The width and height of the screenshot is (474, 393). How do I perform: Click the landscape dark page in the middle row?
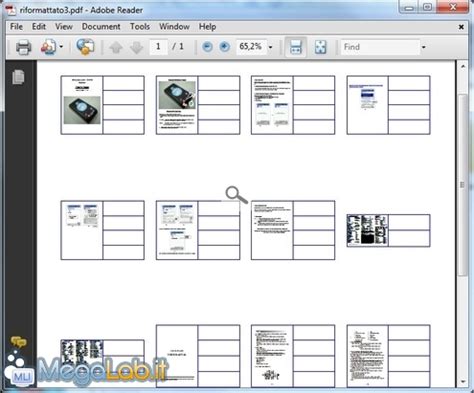(388, 231)
